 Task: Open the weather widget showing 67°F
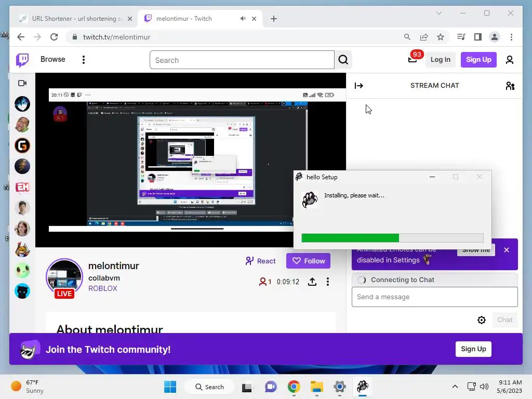(27, 387)
